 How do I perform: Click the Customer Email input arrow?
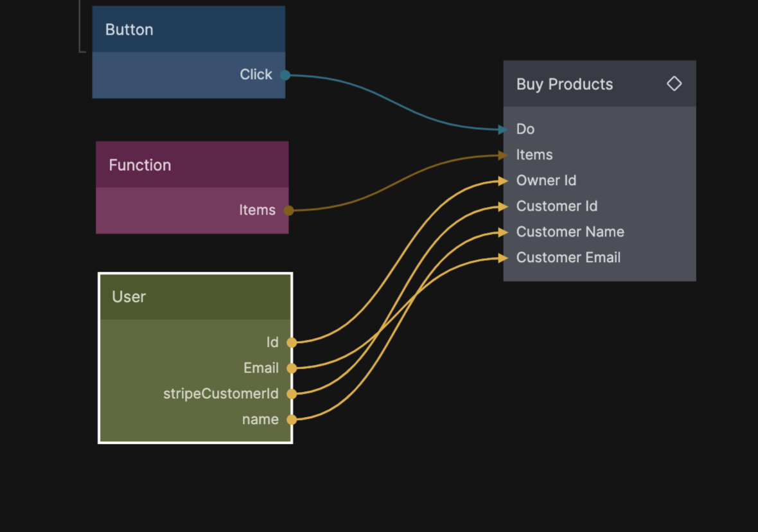503,258
